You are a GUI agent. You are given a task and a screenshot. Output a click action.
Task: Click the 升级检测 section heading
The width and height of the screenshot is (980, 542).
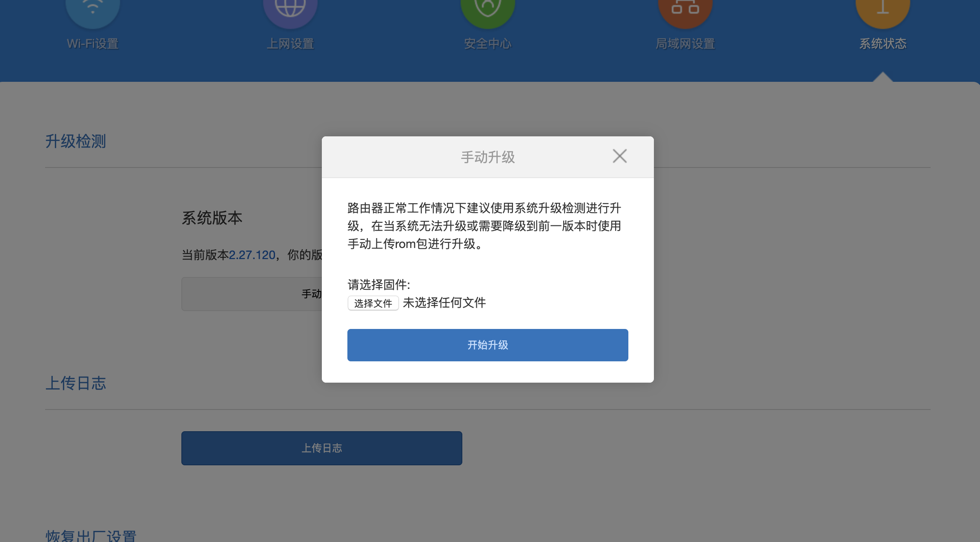pos(76,141)
